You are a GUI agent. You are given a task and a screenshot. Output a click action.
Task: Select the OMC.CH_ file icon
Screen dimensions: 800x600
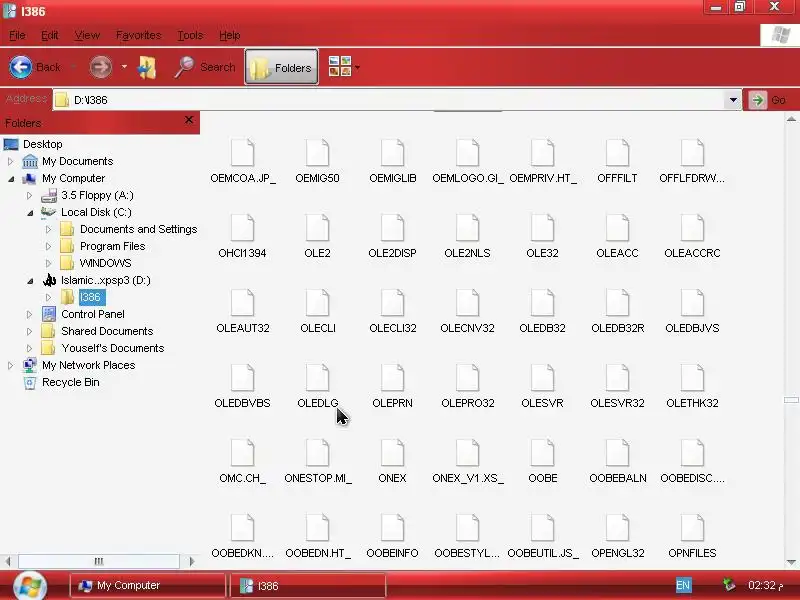click(x=242, y=452)
